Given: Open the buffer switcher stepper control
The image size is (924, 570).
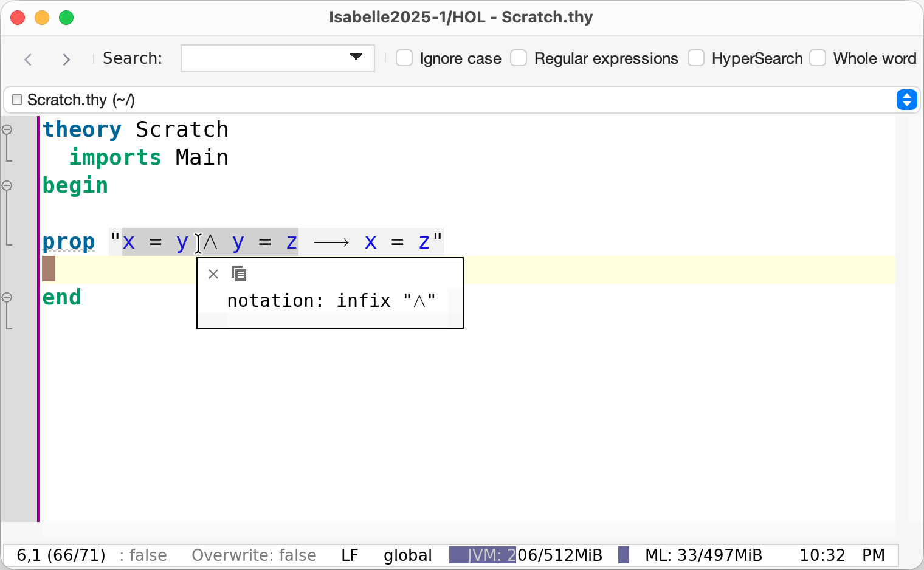Looking at the screenshot, I should pyautogui.click(x=906, y=100).
